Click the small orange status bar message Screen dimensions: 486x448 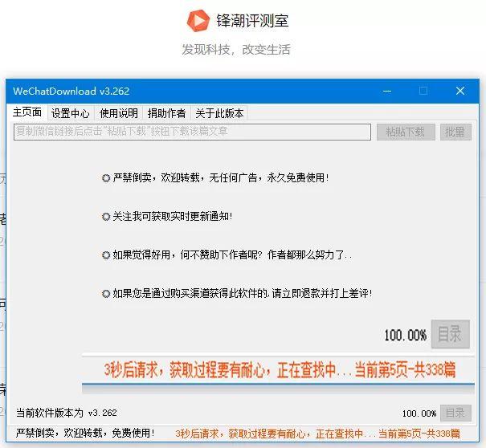[317, 434]
